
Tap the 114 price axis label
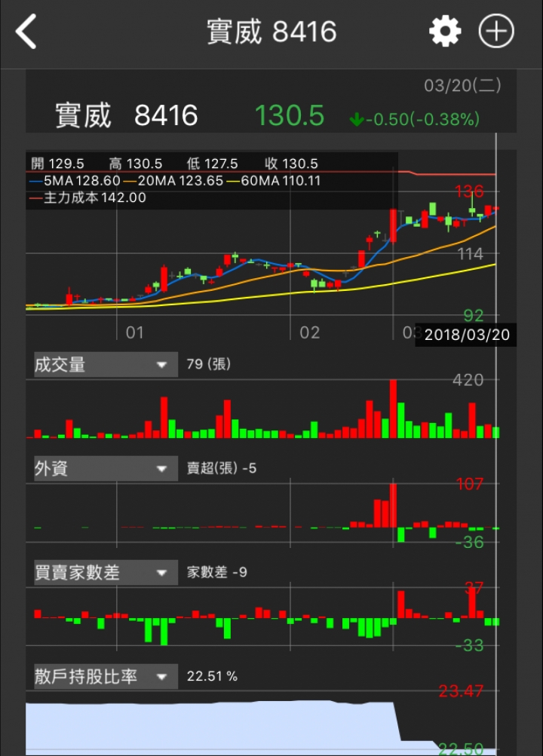point(470,253)
